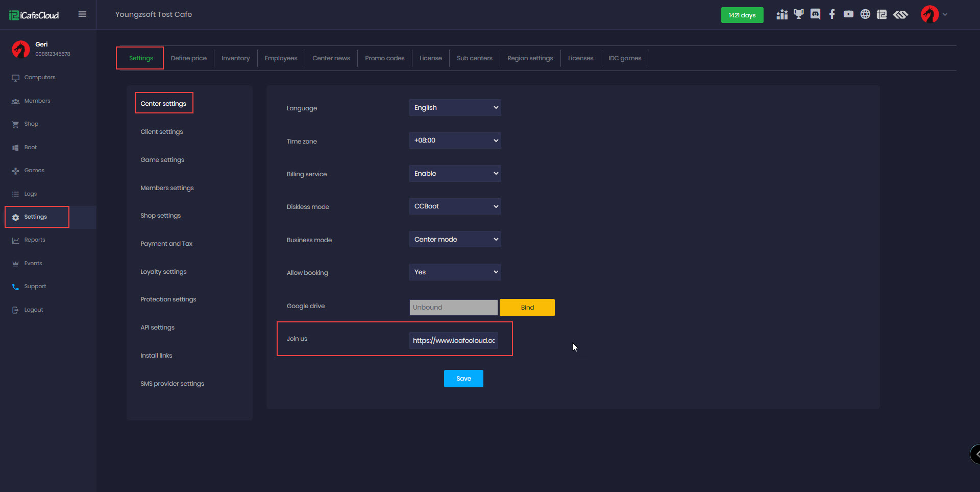Open Game settings in the settings list

(162, 160)
